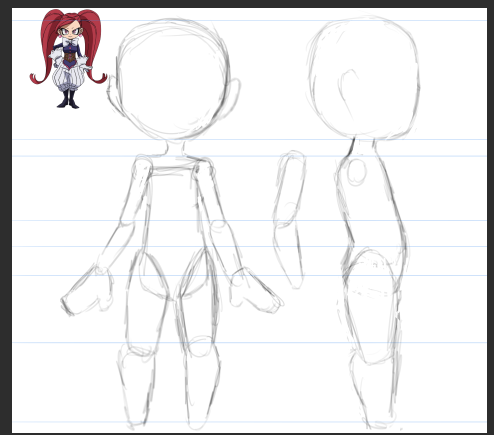Click the side-view figure's thigh

tap(373, 305)
